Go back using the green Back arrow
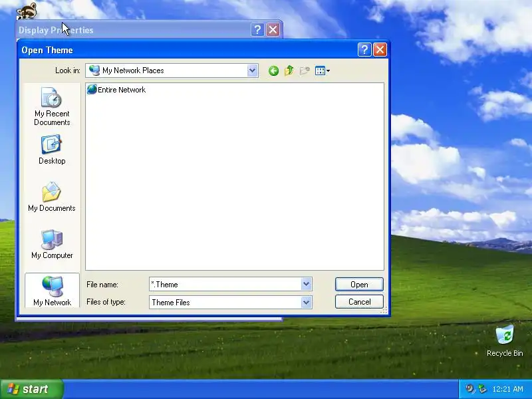The width and height of the screenshot is (532, 399). (x=273, y=70)
